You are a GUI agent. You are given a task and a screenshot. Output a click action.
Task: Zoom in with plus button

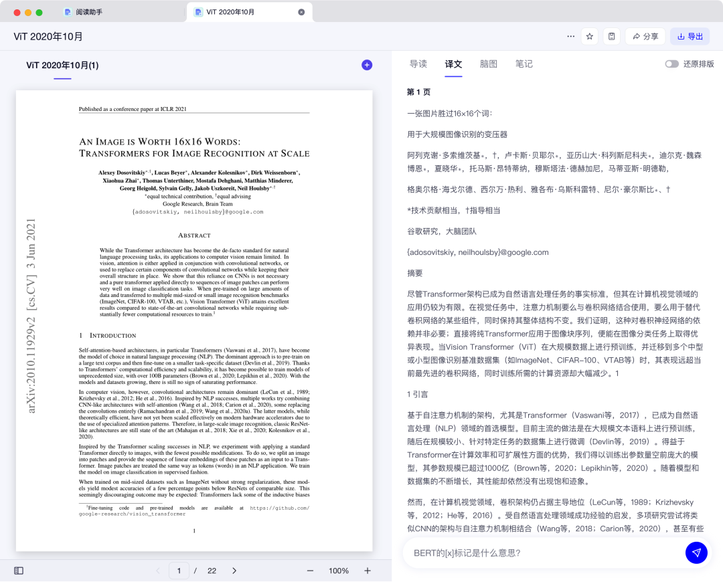pyautogui.click(x=368, y=571)
